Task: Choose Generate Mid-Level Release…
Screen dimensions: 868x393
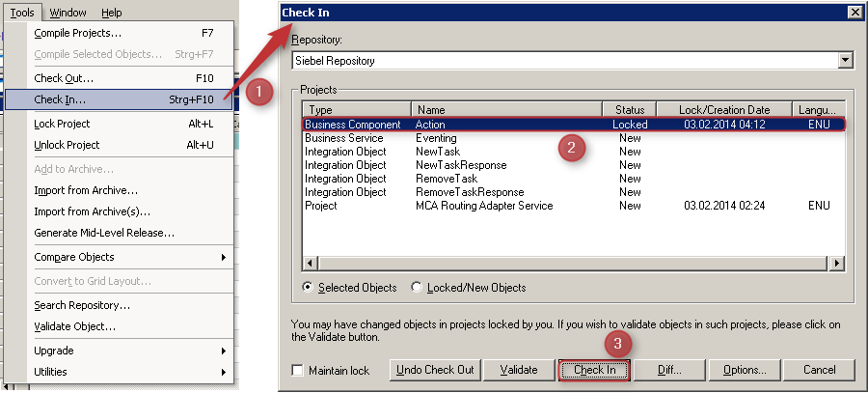Action: tap(119, 233)
